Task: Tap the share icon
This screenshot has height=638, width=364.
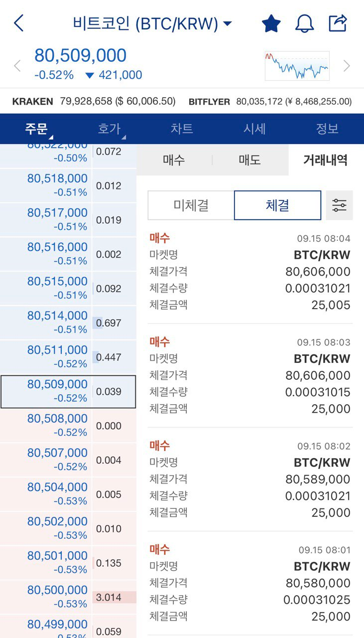Action: point(338,23)
